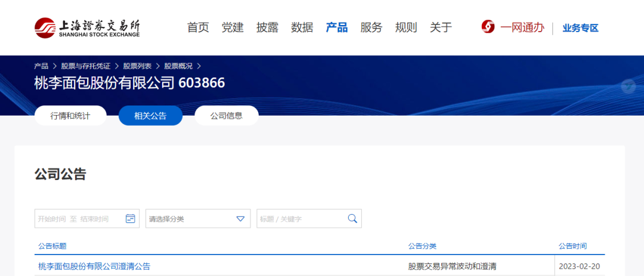Open the calendar date picker icon
The height and width of the screenshot is (276, 644).
(130, 219)
